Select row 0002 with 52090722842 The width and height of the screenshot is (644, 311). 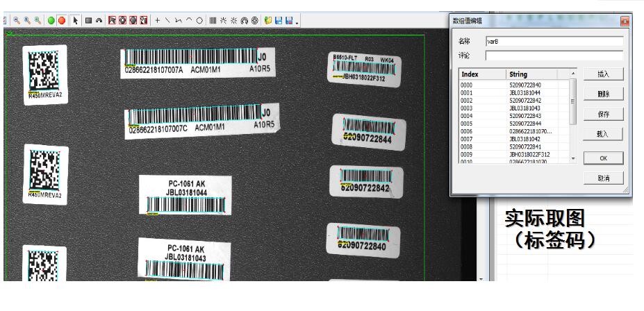[515, 101]
